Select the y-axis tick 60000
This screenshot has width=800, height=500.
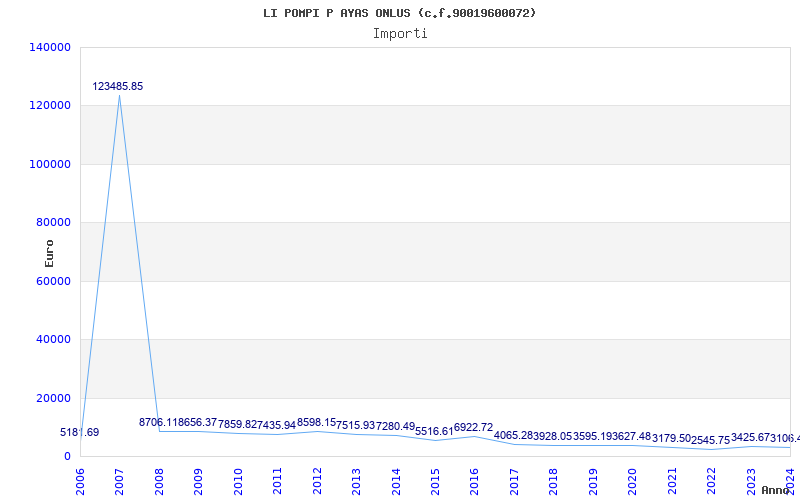53,281
